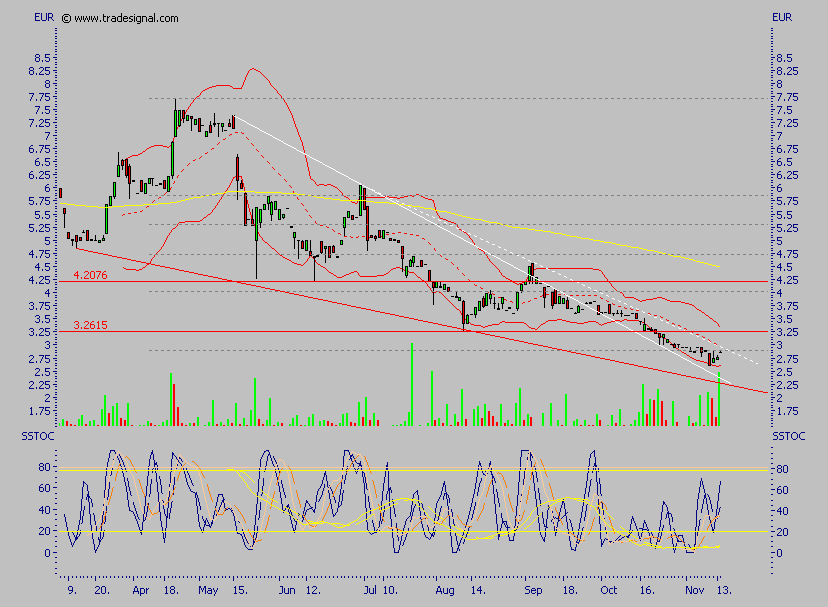Click the 6.25 value on left price axis
Image resolution: width=828 pixels, height=607 pixels.
pos(40,175)
